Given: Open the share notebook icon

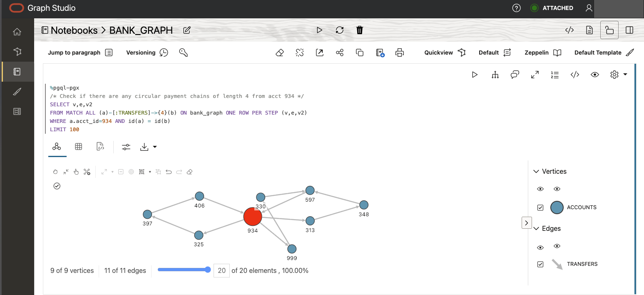Looking at the screenshot, I should tap(340, 52).
